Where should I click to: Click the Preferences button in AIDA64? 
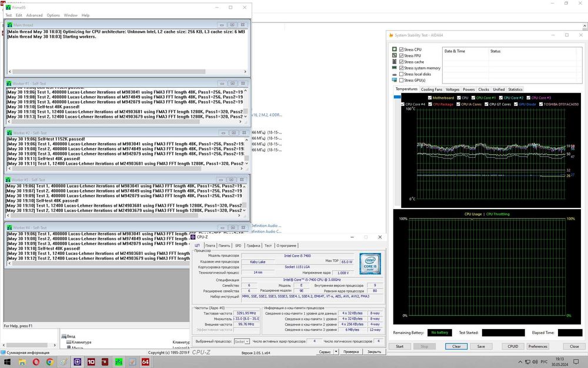coord(537,346)
